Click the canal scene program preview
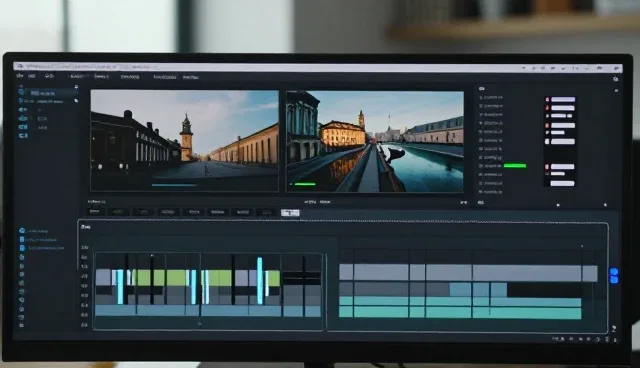640x368 pixels. coord(375,141)
